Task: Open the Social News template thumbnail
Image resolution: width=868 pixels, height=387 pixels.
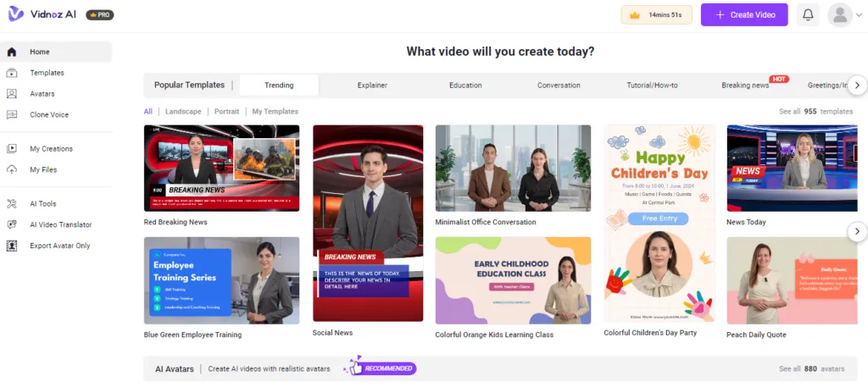Action: pos(368,224)
